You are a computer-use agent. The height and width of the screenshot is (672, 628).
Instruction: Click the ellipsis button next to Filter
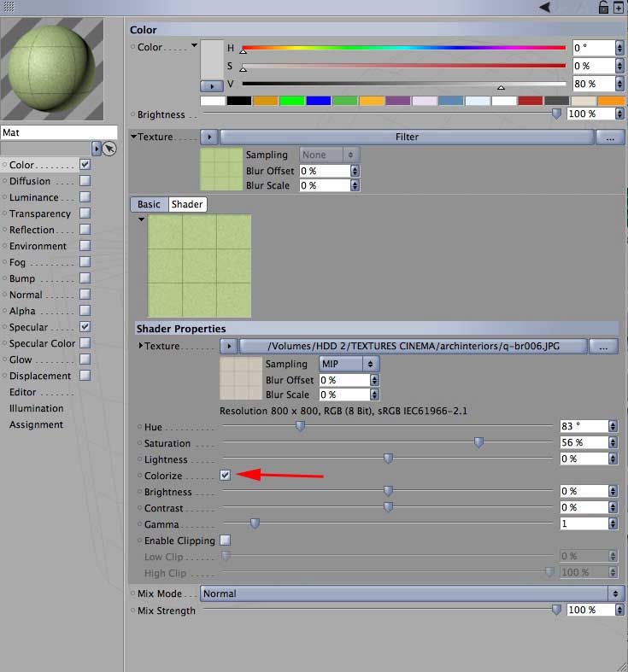tap(610, 137)
